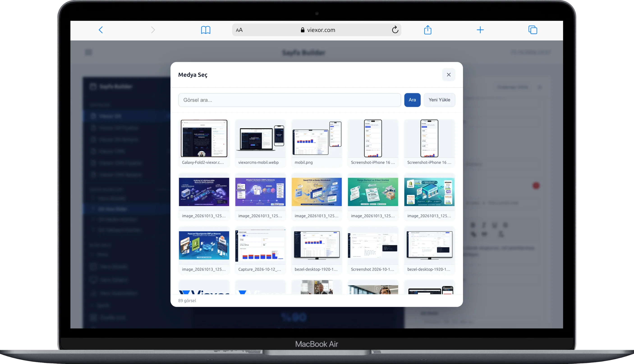Viewport: 634px width, 364px height.
Task: Click the viexor.com address bar
Action: pos(317,30)
